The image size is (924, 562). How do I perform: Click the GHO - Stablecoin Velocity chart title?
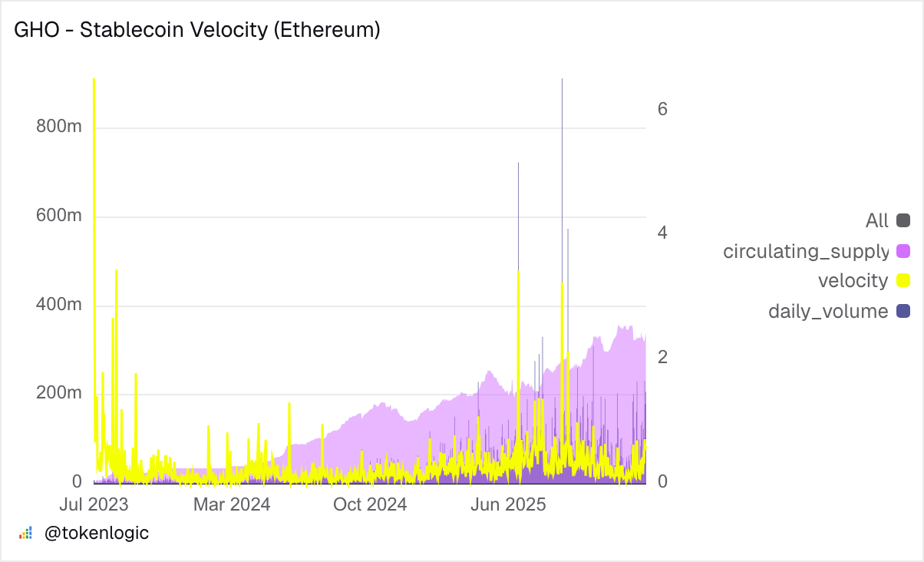(x=197, y=31)
